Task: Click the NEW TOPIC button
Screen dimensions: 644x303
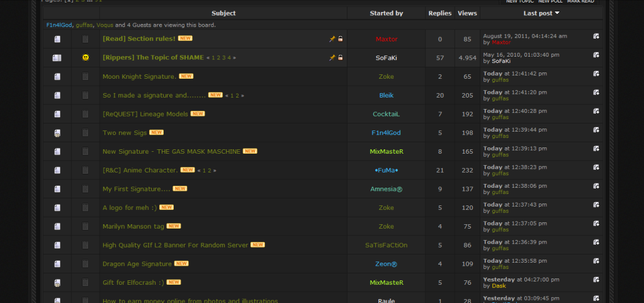Action: (519, 2)
